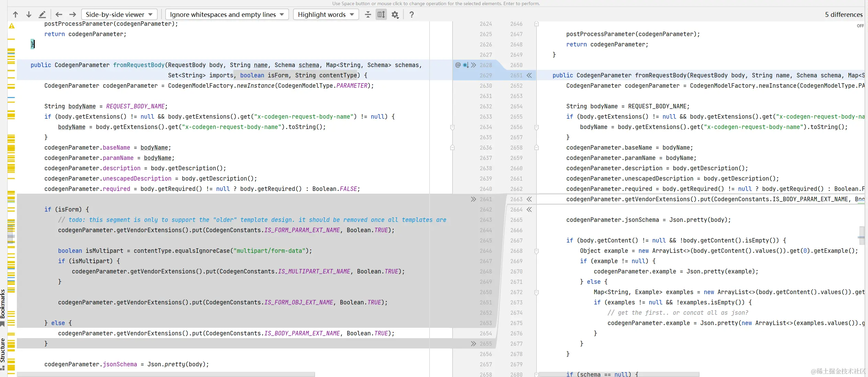The height and width of the screenshot is (377, 868).
Task: Toggle synchronize scrolling button
Action: (381, 14)
